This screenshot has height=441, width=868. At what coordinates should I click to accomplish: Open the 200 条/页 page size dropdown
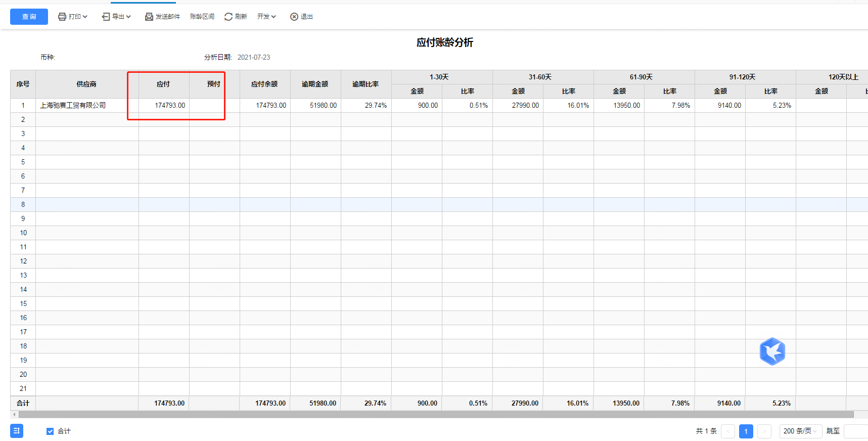click(801, 431)
